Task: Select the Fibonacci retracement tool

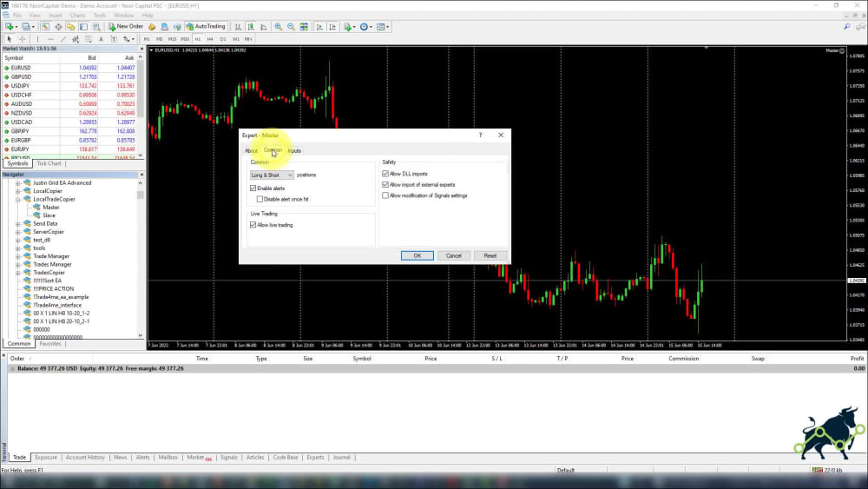Action: (89, 39)
